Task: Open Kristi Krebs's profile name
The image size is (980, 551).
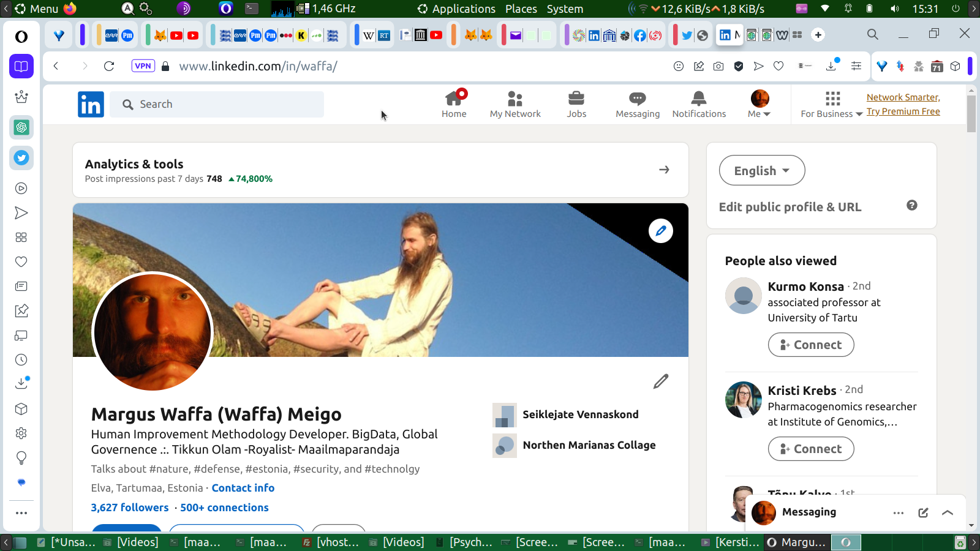Action: [802, 391]
